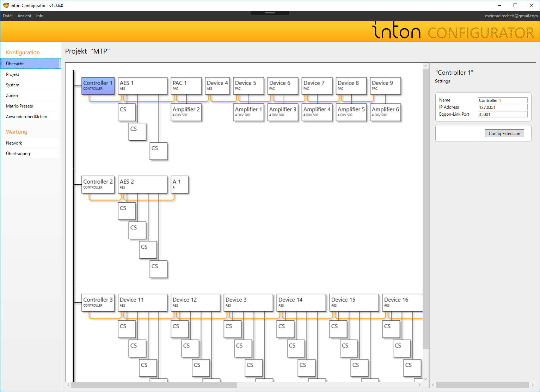Click the inton Configurator title bar icon
Image resolution: width=540 pixels, height=392 pixels.
6,5
